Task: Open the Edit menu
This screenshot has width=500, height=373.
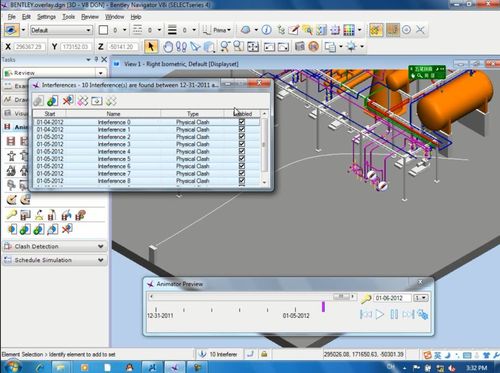Action: (26, 17)
